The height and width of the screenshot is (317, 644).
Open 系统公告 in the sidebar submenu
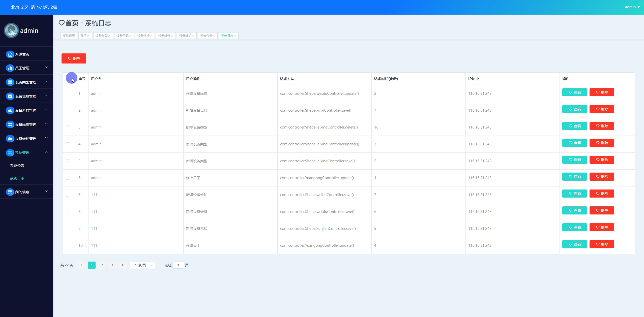pyautogui.click(x=17, y=166)
